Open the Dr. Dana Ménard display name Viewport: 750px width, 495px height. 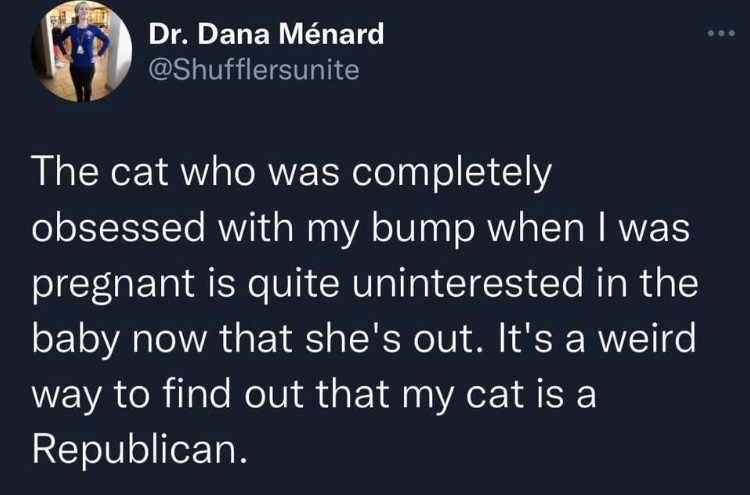pos(266,34)
